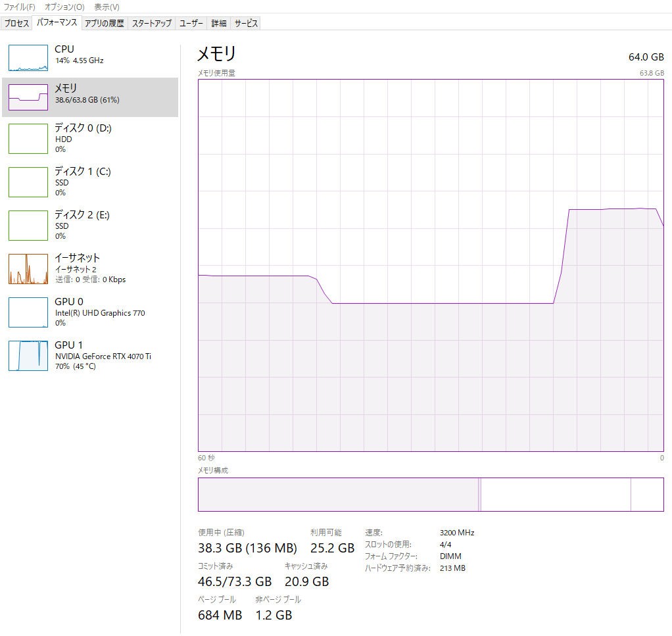Select GPU 0 Intel UHD Graphics icon

point(28,312)
